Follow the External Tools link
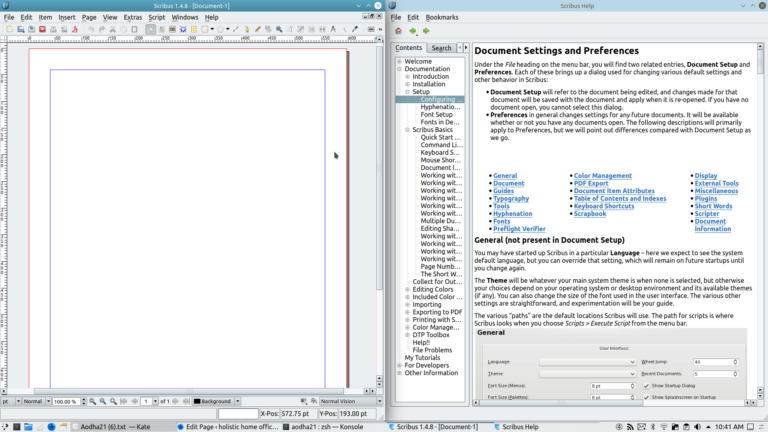Viewport: 768px width, 432px height. [x=717, y=183]
